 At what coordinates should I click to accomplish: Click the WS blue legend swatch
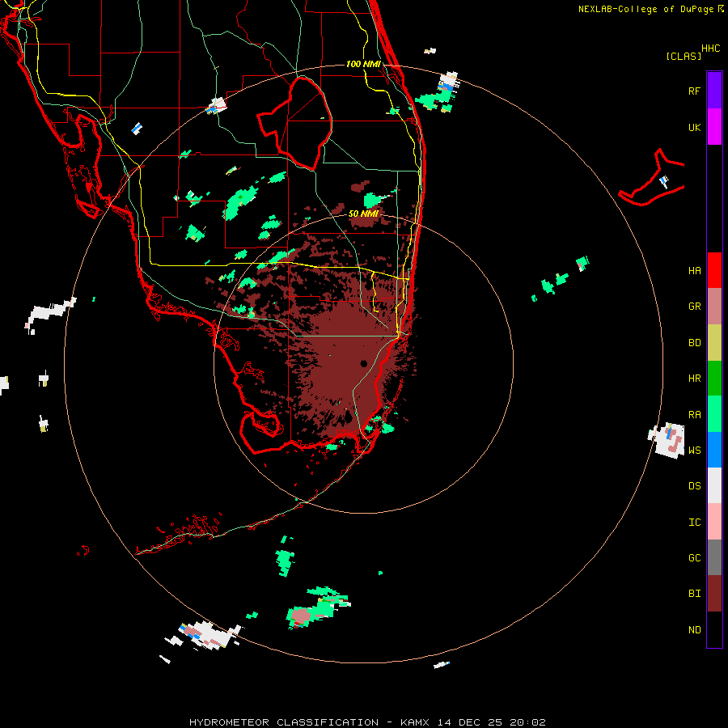point(714,450)
